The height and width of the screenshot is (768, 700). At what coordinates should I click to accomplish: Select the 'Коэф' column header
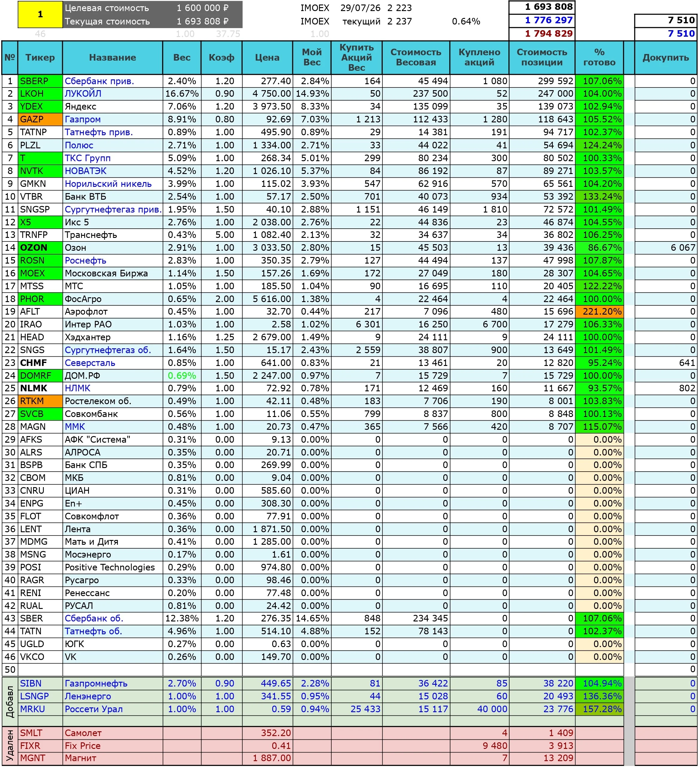click(221, 58)
